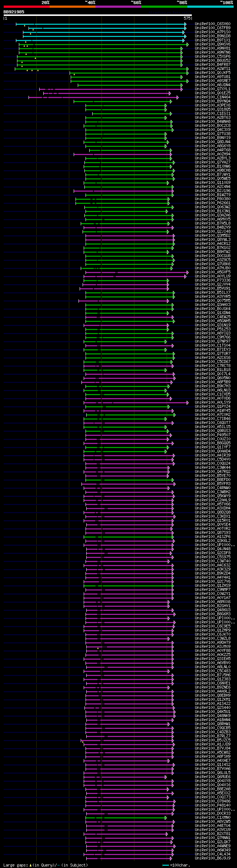Select label UniRef100_B7J5H6
Viewport: 237px width, 868px height.
pyautogui.click(x=213, y=675)
